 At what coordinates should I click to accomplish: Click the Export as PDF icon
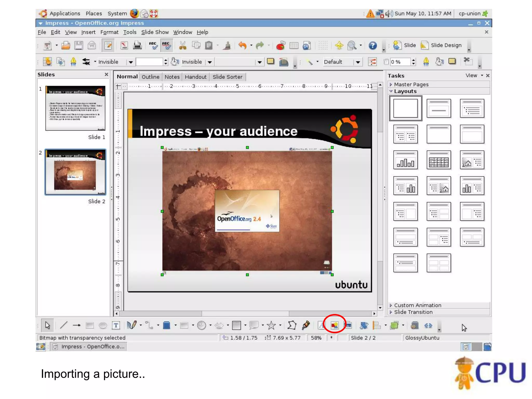tap(124, 45)
